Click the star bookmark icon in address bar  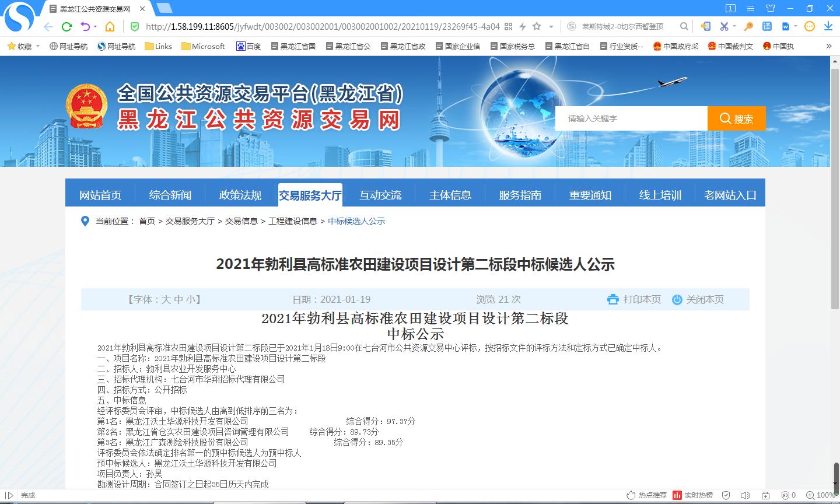click(x=537, y=26)
